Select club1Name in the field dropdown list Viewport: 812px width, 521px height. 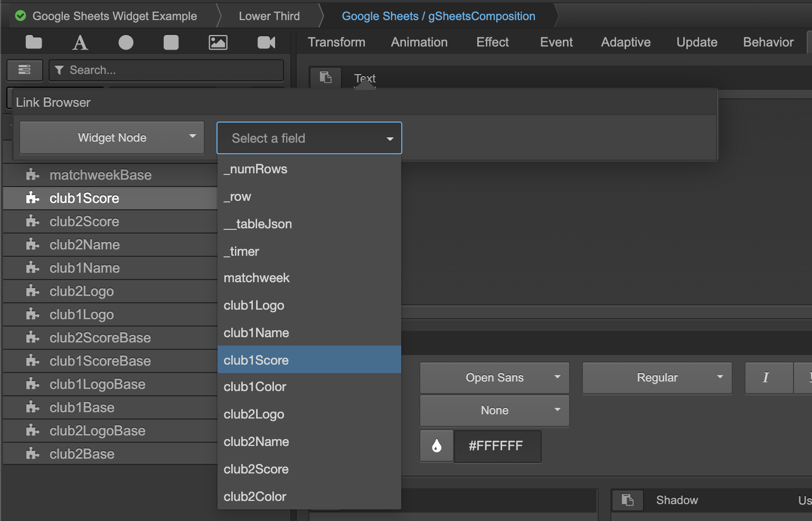[x=309, y=333]
